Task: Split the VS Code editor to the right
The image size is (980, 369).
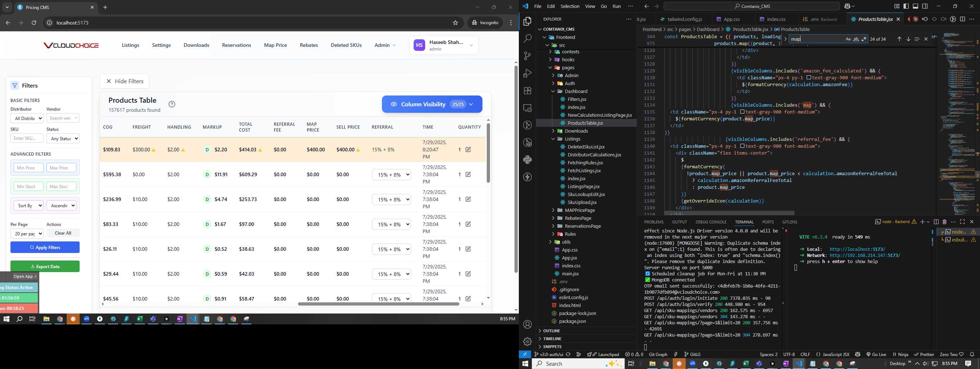Action: pyautogui.click(x=962, y=19)
